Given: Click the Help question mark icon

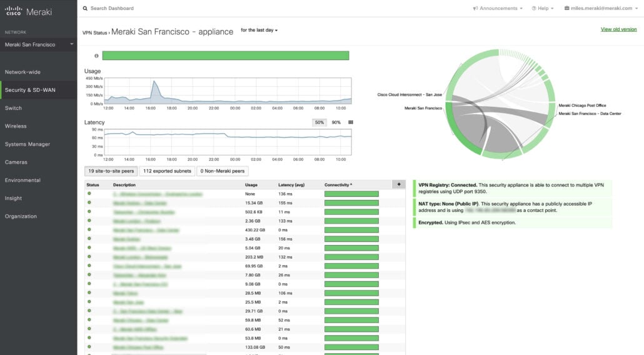Looking at the screenshot, I should pos(534,8).
